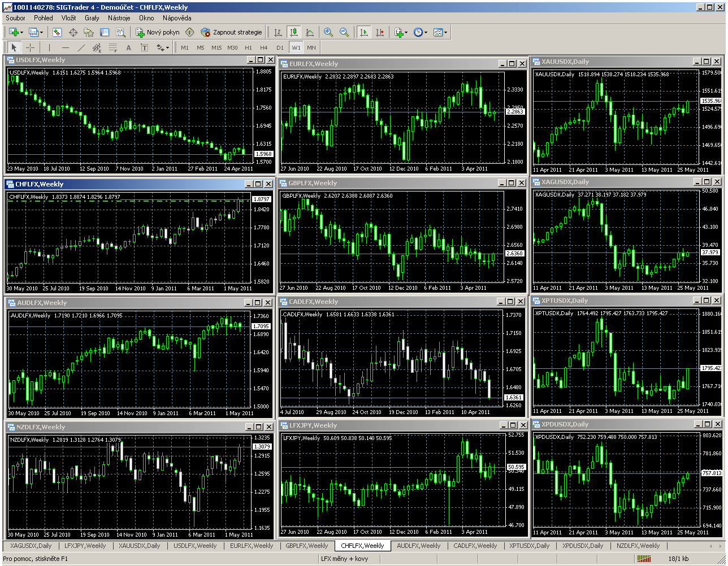Set timeframe to H4
728x566 pixels.
[264, 47]
